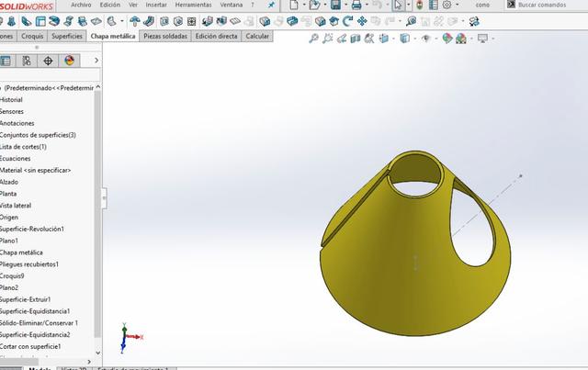Click the Open document icon
The height and width of the screenshot is (370, 588).
[x=314, y=5]
